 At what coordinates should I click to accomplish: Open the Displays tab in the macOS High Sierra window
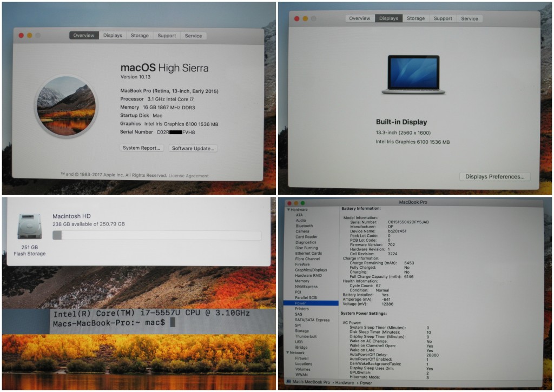[x=113, y=35]
